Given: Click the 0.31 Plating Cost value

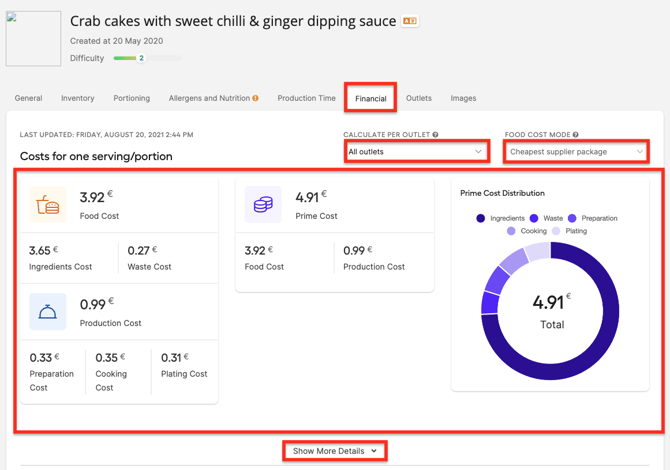Looking at the screenshot, I should (x=175, y=358).
